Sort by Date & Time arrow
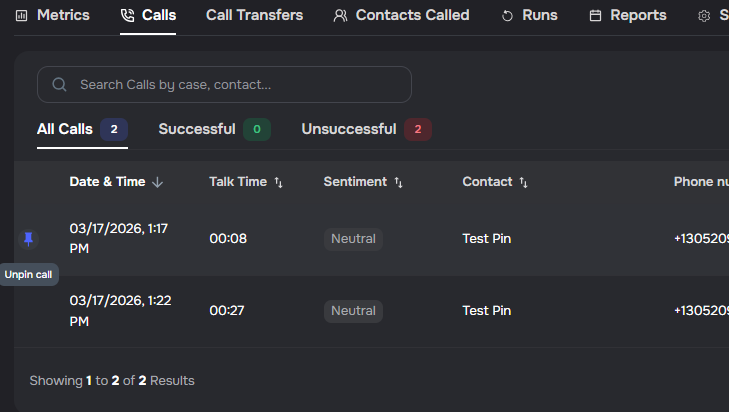The height and width of the screenshot is (412, 729). pyautogui.click(x=158, y=182)
